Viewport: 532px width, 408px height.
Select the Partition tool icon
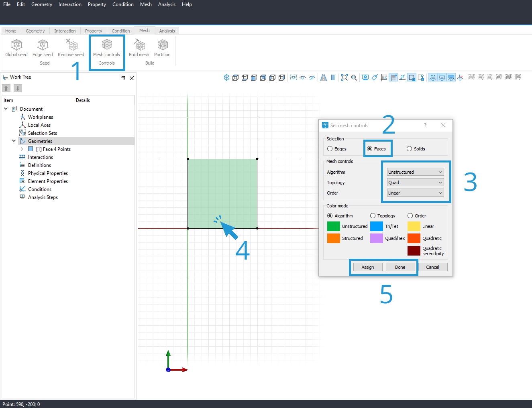(x=163, y=45)
